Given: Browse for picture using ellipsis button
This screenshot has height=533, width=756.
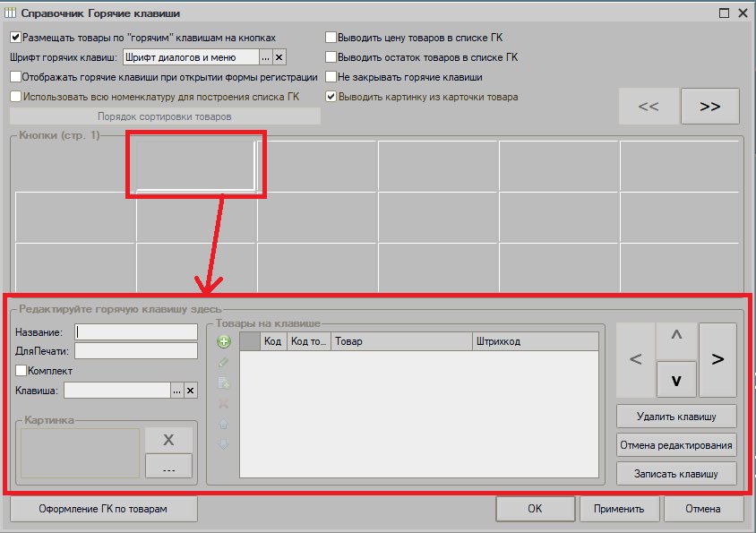Looking at the screenshot, I should [x=168, y=466].
